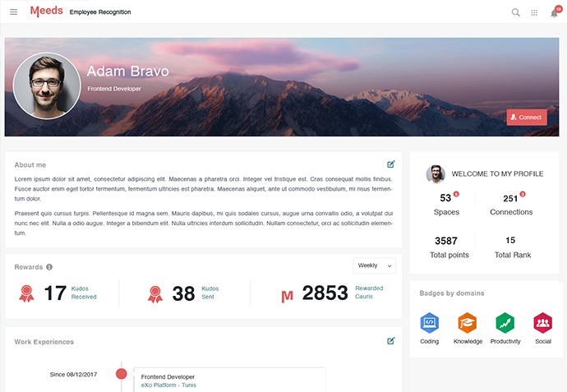Click the 2853 rewarded value

point(325,293)
